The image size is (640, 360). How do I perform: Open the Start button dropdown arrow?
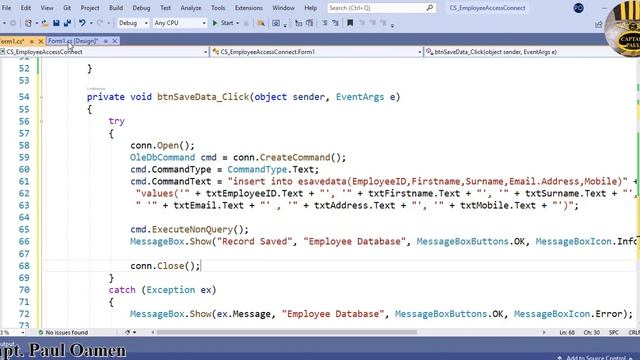[238, 23]
